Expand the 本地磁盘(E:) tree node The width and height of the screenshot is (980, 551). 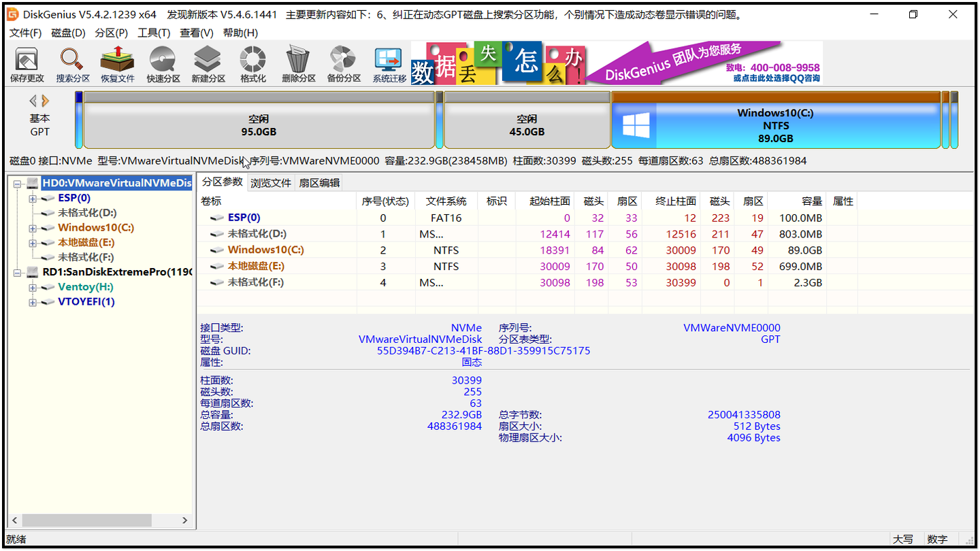click(x=33, y=243)
